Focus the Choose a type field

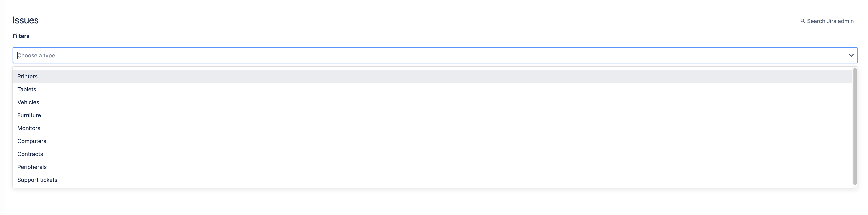pos(435,55)
